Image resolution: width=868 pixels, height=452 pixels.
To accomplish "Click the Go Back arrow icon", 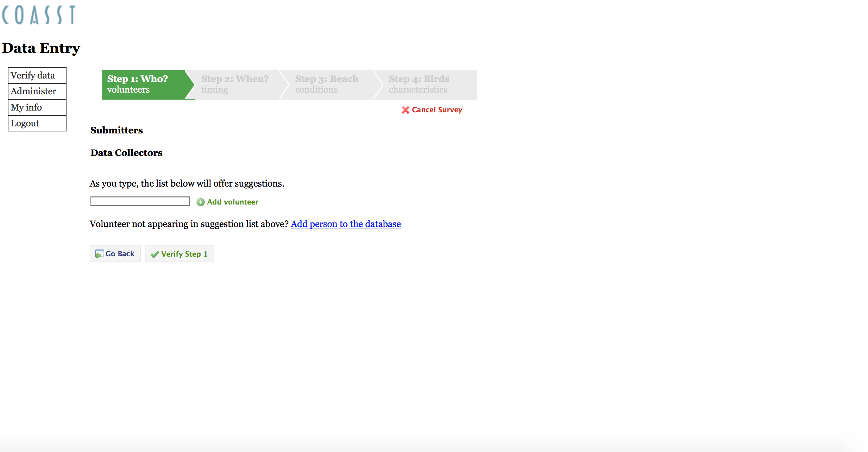I will pyautogui.click(x=99, y=254).
